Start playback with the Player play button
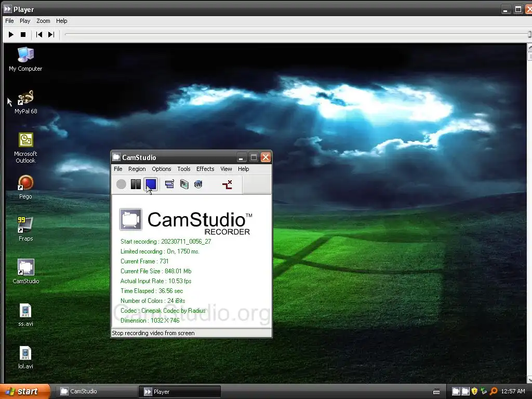 click(x=11, y=35)
